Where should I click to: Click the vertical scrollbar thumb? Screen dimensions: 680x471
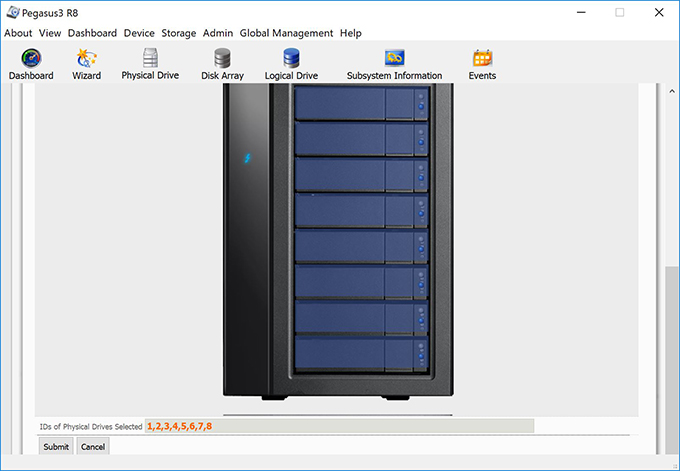click(x=672, y=360)
